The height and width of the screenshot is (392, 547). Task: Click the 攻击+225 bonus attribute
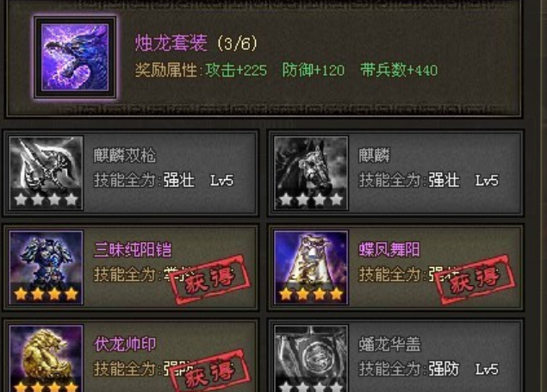coord(236,70)
